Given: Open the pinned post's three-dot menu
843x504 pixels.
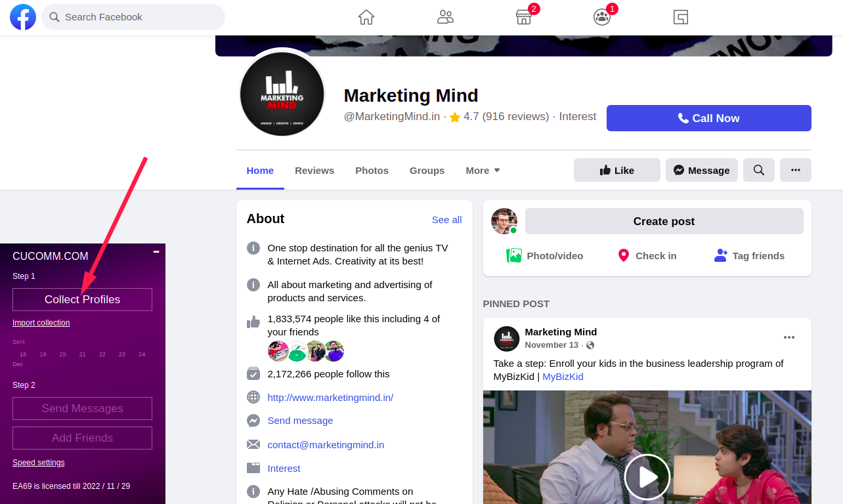Looking at the screenshot, I should (x=789, y=337).
